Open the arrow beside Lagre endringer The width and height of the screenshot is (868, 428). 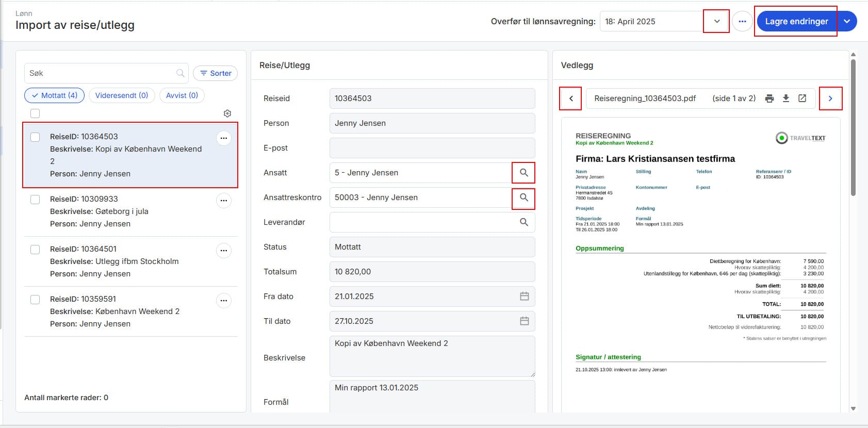point(847,22)
